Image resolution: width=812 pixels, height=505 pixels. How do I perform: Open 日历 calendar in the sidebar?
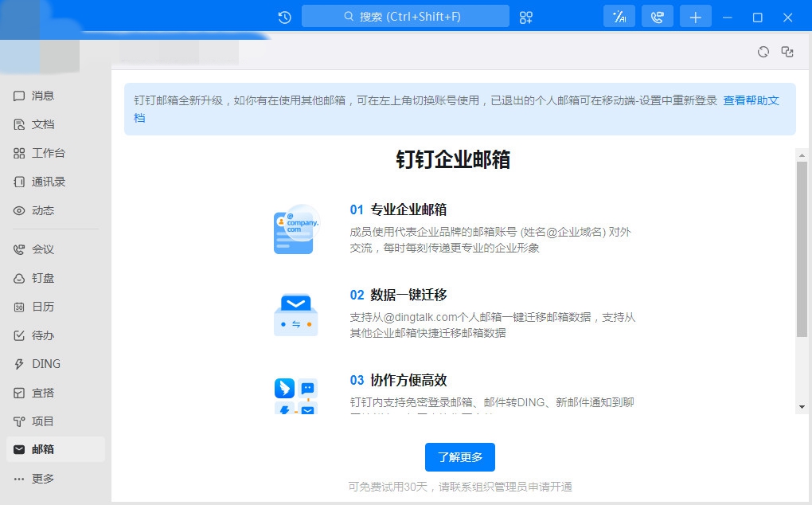(x=56, y=307)
